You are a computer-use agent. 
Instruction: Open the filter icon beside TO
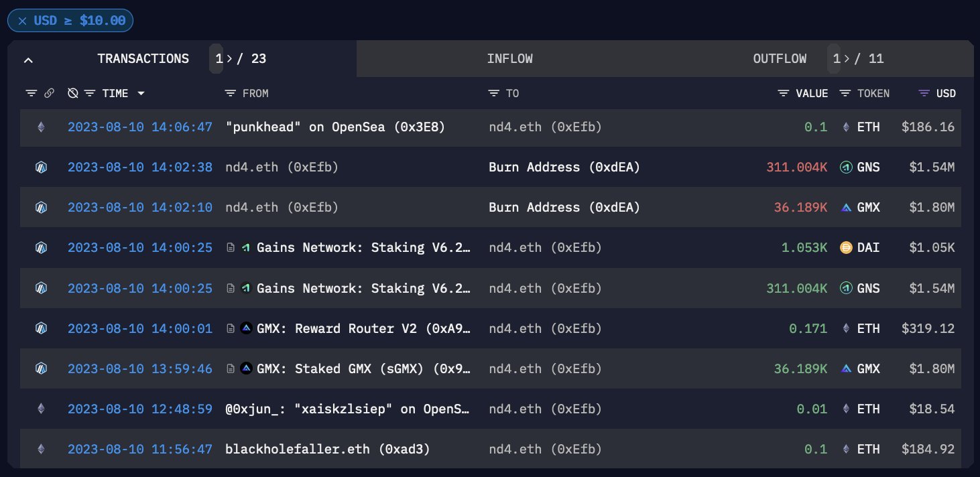494,93
